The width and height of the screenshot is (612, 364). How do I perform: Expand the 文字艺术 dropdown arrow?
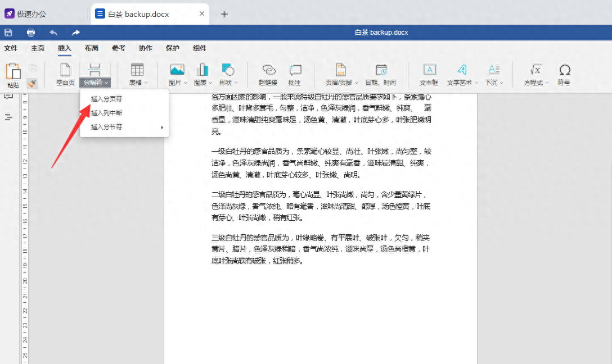(x=476, y=83)
